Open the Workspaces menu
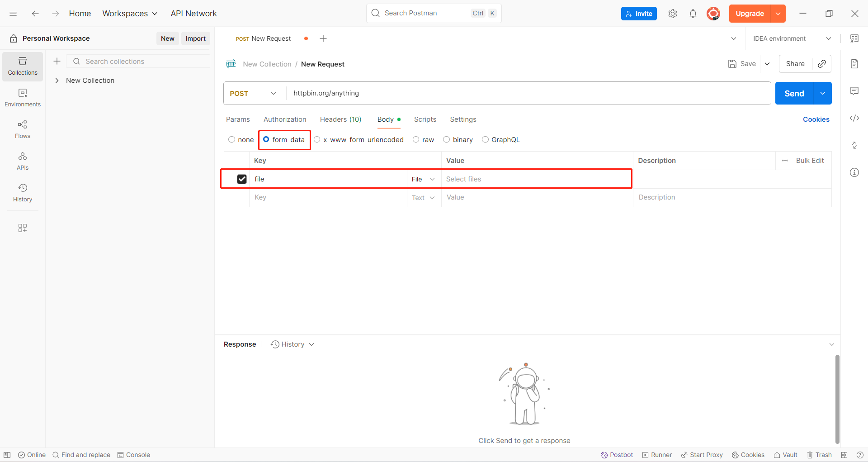 pyautogui.click(x=129, y=13)
